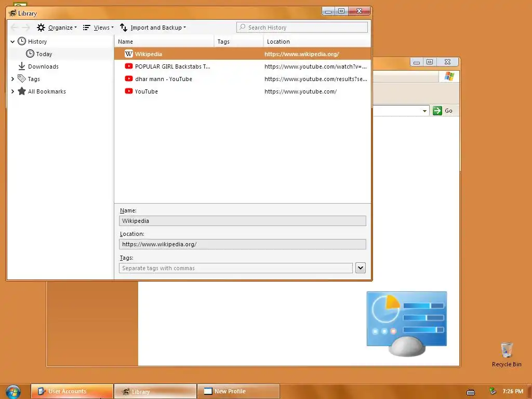Click the Import and Backup arrows icon
Viewport: 532px width, 399px height.
tap(124, 28)
